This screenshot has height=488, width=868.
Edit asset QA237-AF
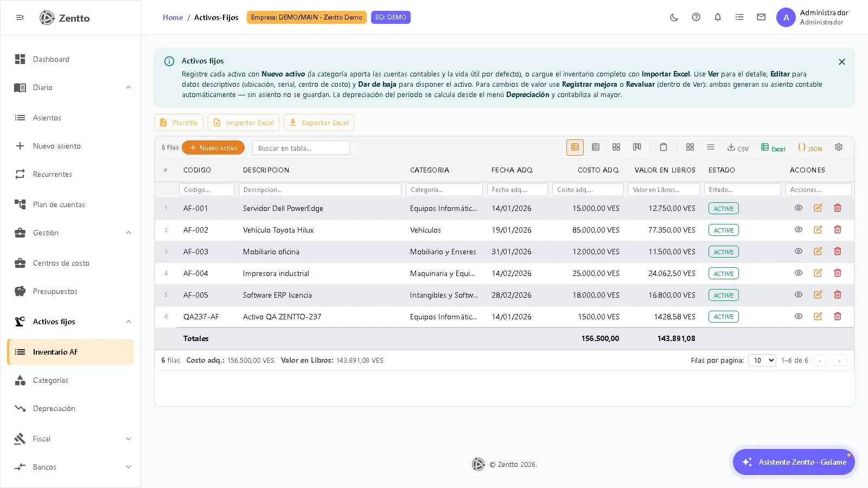click(818, 316)
